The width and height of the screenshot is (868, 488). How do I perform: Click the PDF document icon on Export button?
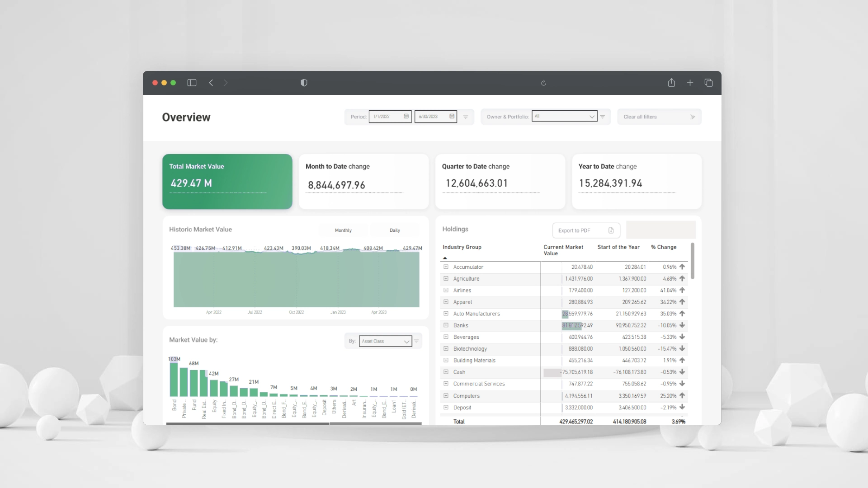tap(611, 230)
